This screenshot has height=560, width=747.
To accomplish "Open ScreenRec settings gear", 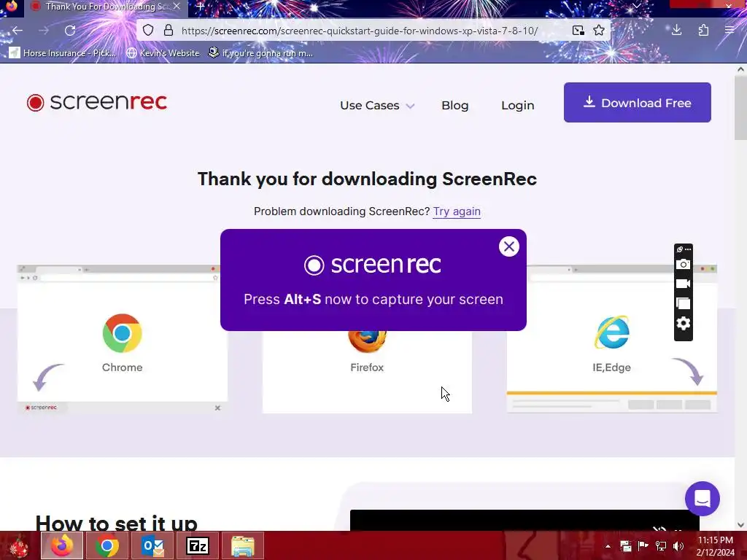I will (683, 324).
